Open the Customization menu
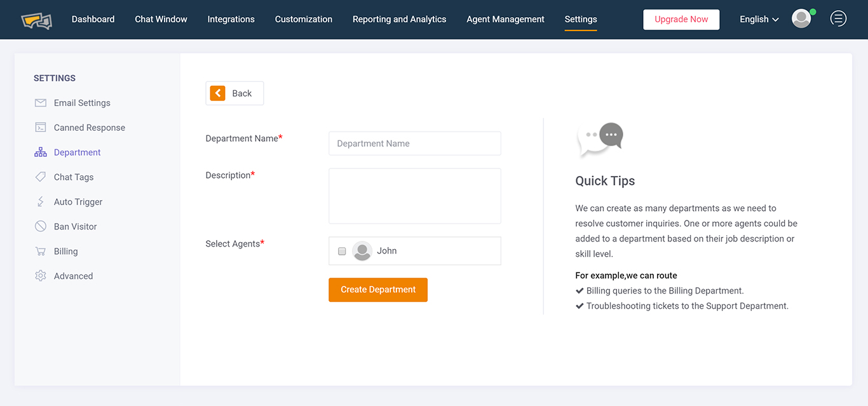The width and height of the screenshot is (868, 406). (x=304, y=19)
